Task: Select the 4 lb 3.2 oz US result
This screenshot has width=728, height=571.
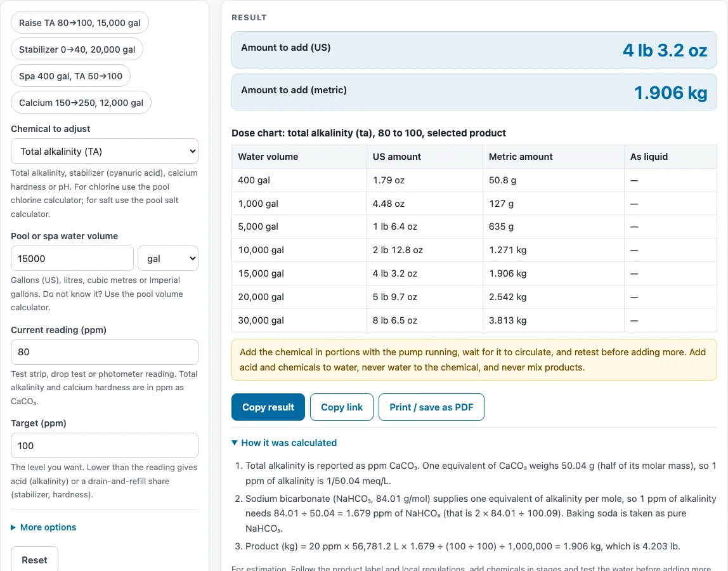Action: point(665,50)
